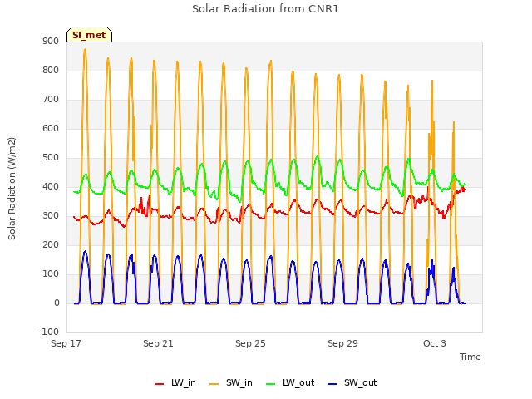The image size is (532, 399).
Task: Click the Sep 17 x-axis tick label
Action: click(66, 343)
